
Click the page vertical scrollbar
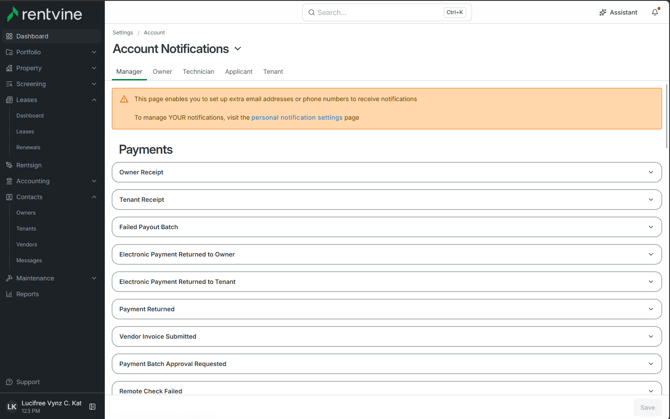[x=666, y=116]
